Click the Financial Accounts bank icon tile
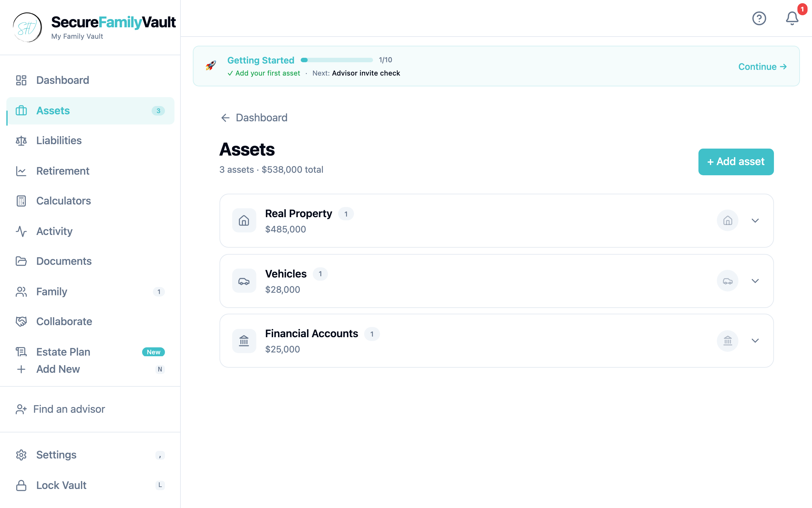 pos(244,341)
